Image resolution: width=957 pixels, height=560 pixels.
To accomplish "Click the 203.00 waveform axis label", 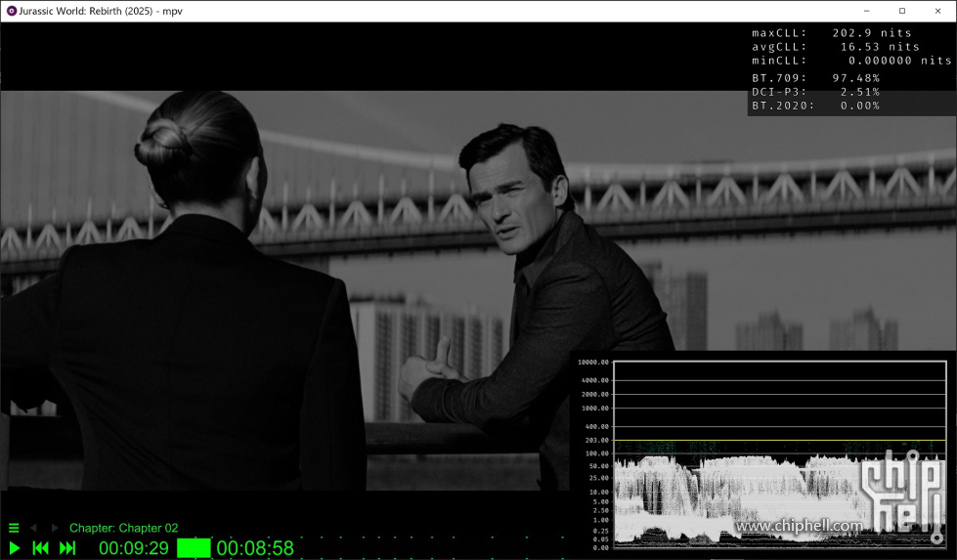I will (596, 440).
